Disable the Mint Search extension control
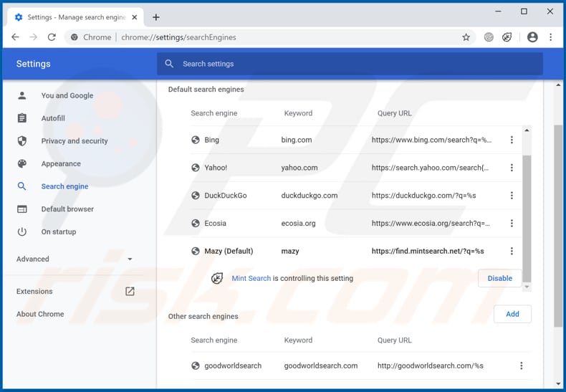 click(x=499, y=279)
